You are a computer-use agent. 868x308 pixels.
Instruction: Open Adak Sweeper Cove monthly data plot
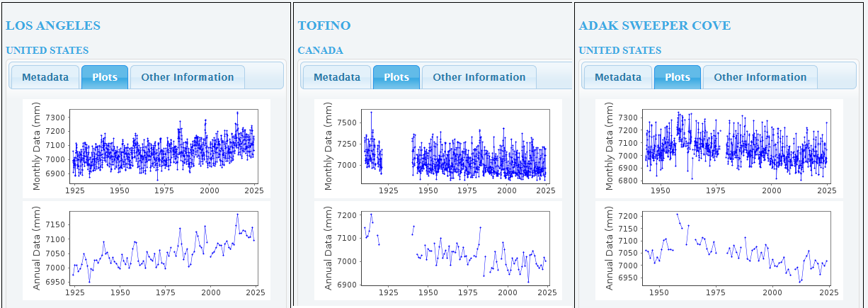(719, 148)
